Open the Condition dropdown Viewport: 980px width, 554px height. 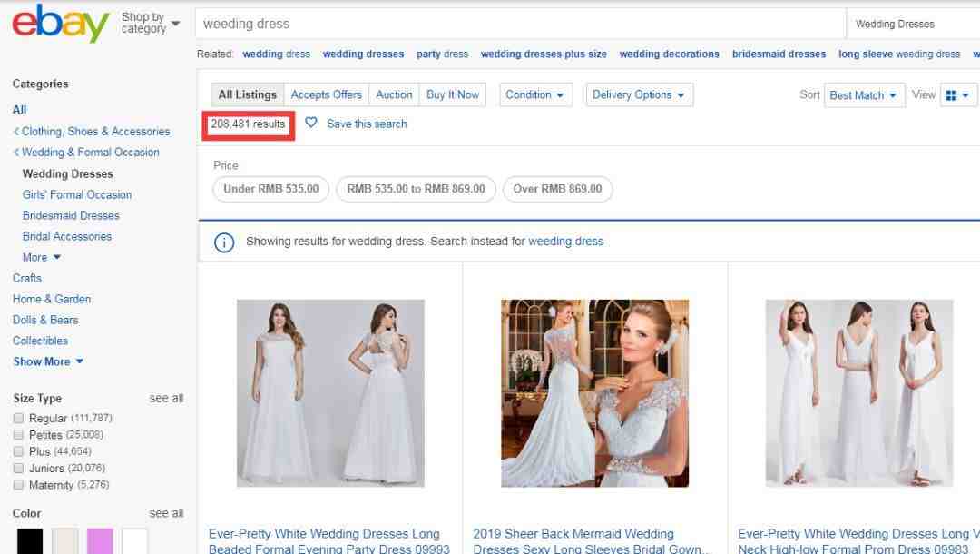[535, 95]
